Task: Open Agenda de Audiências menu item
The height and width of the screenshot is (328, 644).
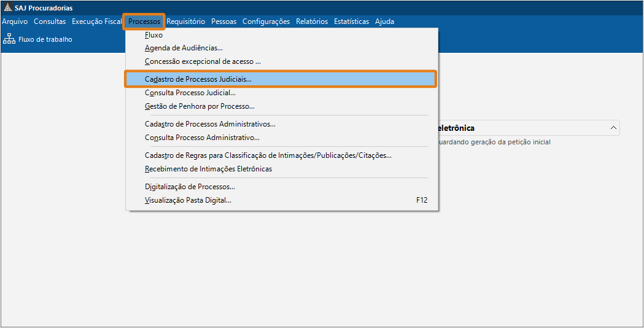Action: pyautogui.click(x=184, y=48)
